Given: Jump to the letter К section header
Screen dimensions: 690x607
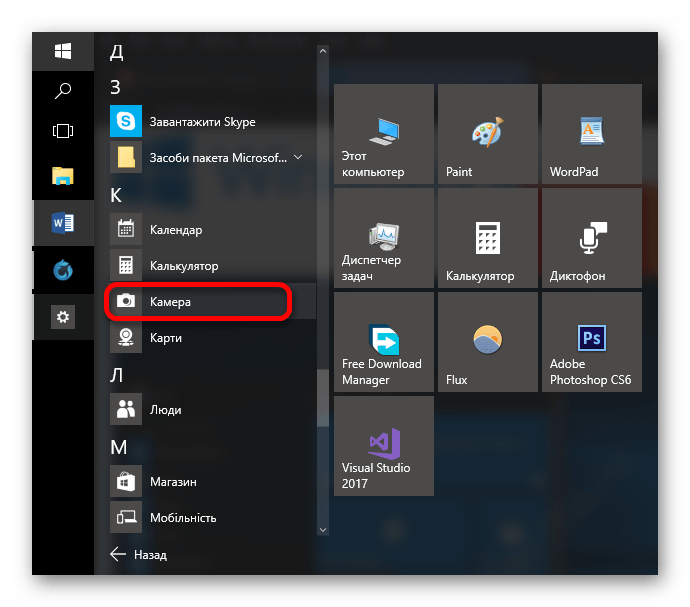Looking at the screenshot, I should 116,194.
